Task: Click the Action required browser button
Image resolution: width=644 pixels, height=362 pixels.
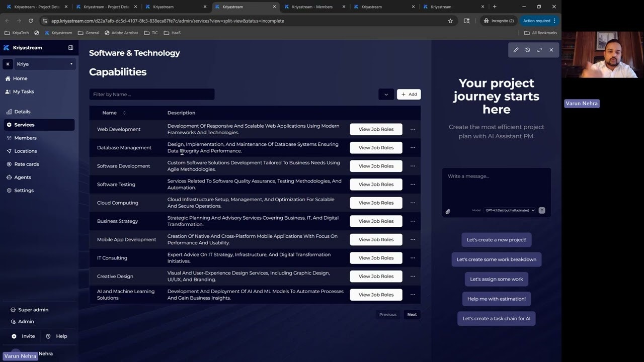Action: click(539, 21)
